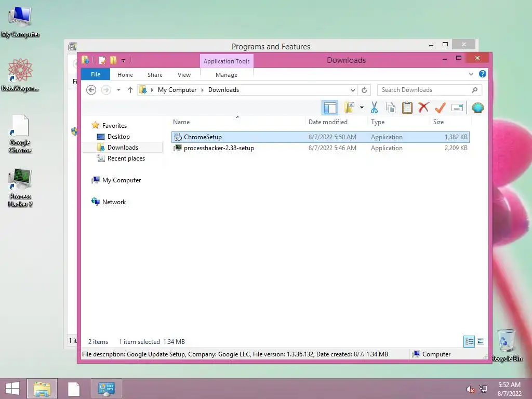Open folder options toolbar icon
Viewport: 532px width, 399px height.
349,108
